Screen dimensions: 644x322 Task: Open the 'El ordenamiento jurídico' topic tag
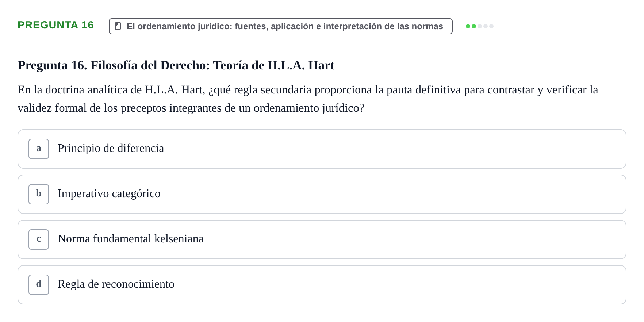(x=280, y=26)
